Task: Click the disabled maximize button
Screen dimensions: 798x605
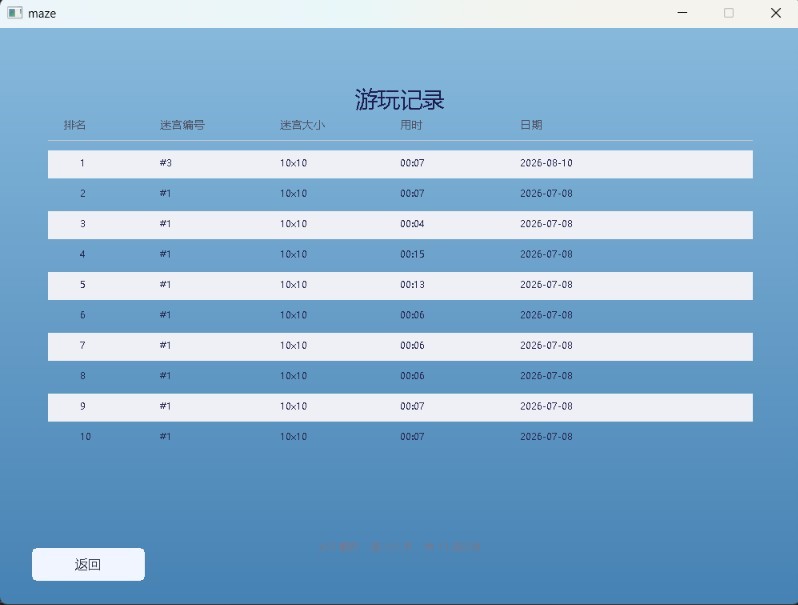Action: coord(729,13)
